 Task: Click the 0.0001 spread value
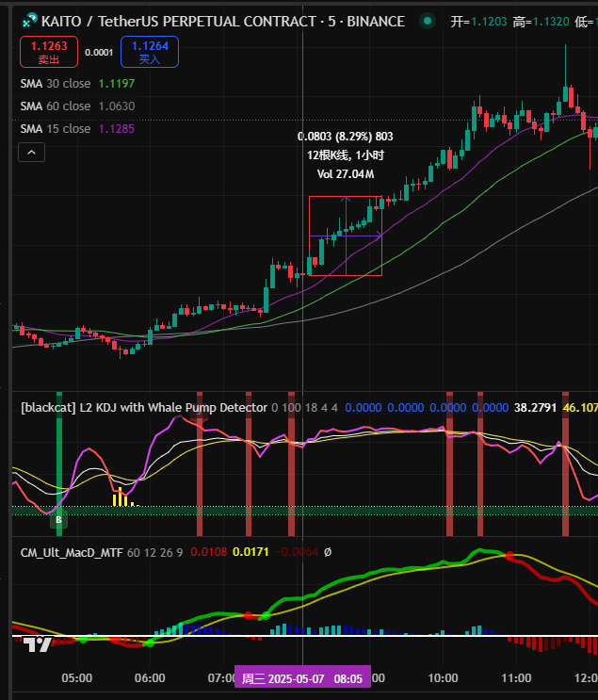99,53
